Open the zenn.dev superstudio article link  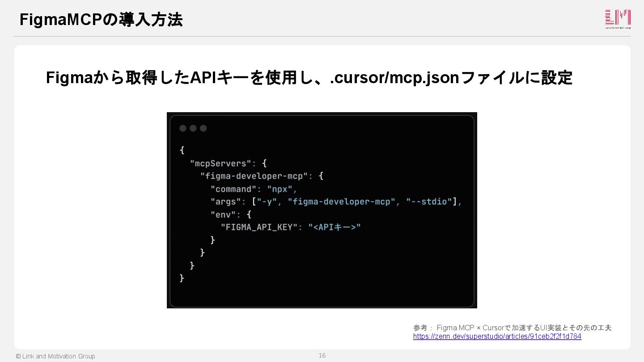coord(497,337)
